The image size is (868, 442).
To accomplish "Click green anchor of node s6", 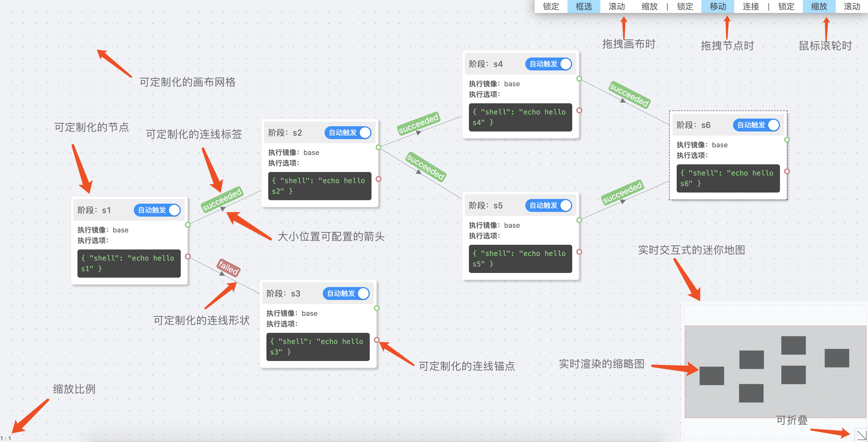I will point(787,139).
